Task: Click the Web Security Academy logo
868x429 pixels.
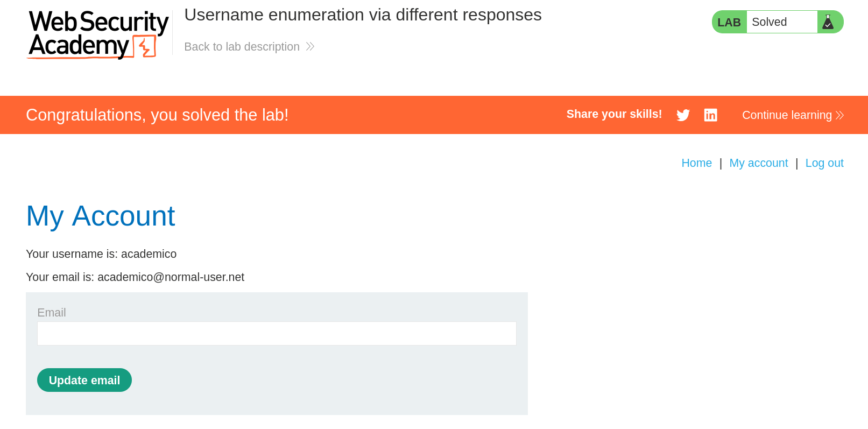Action: tap(98, 34)
